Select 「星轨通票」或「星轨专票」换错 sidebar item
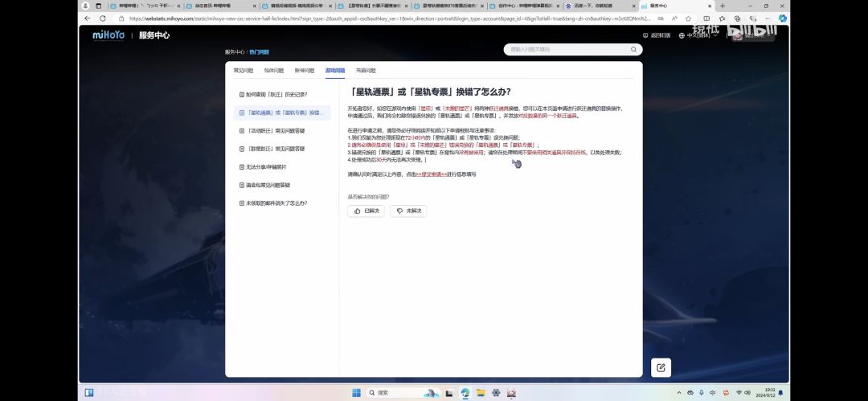This screenshot has width=868, height=401. click(282, 113)
